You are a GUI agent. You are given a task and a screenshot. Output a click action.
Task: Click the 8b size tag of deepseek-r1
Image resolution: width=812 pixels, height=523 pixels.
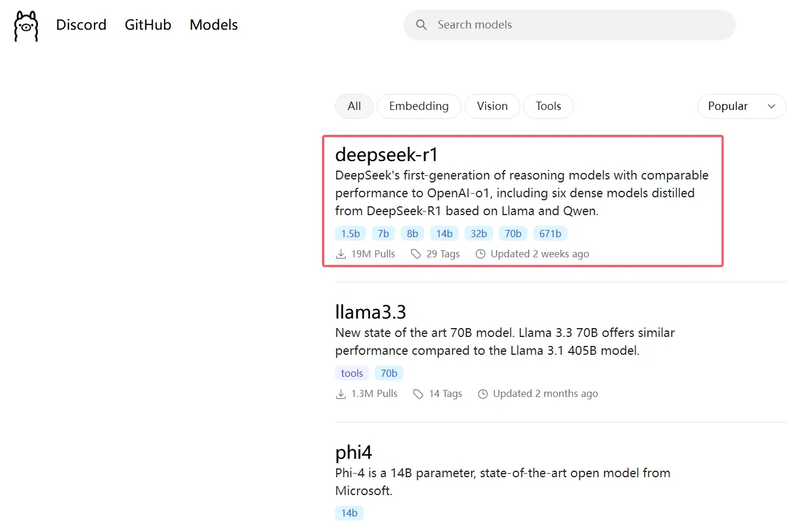click(412, 234)
